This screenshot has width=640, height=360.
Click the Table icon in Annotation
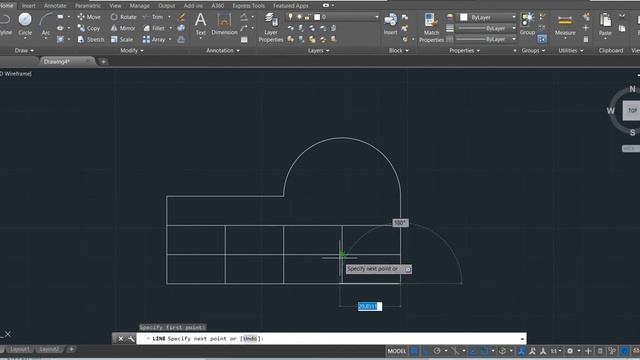point(244,40)
